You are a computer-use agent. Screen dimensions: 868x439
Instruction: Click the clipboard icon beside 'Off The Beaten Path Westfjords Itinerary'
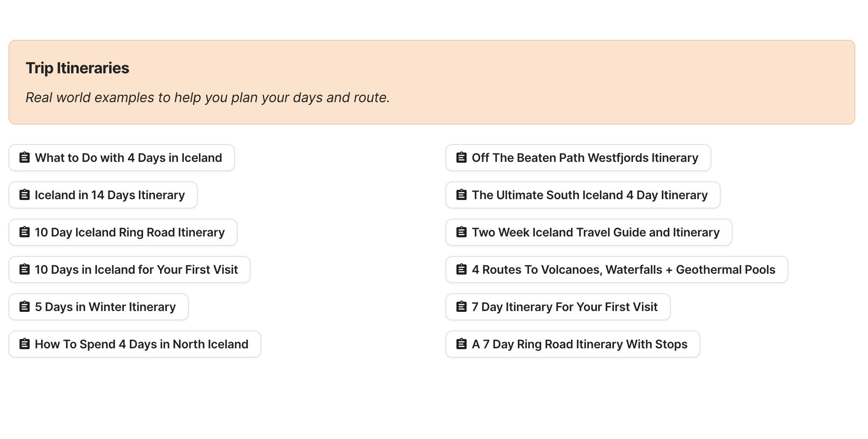point(462,158)
